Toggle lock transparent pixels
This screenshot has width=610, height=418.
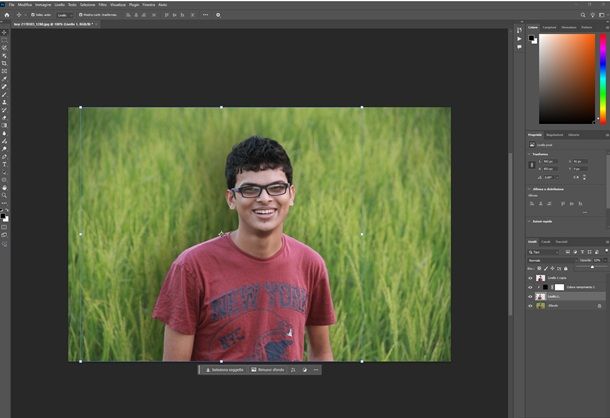pyautogui.click(x=539, y=269)
